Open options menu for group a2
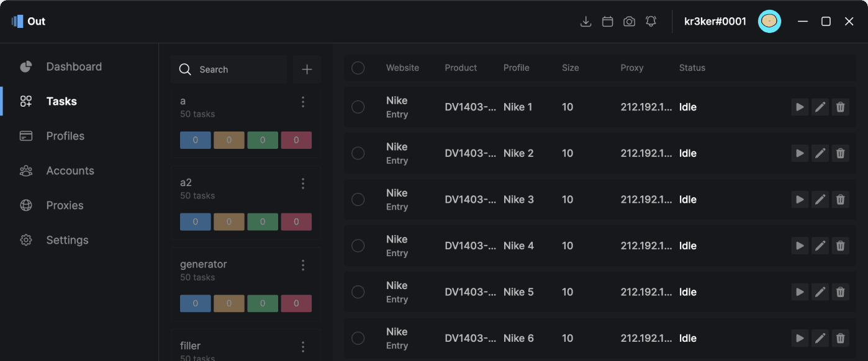The height and width of the screenshot is (361, 868). [x=303, y=184]
